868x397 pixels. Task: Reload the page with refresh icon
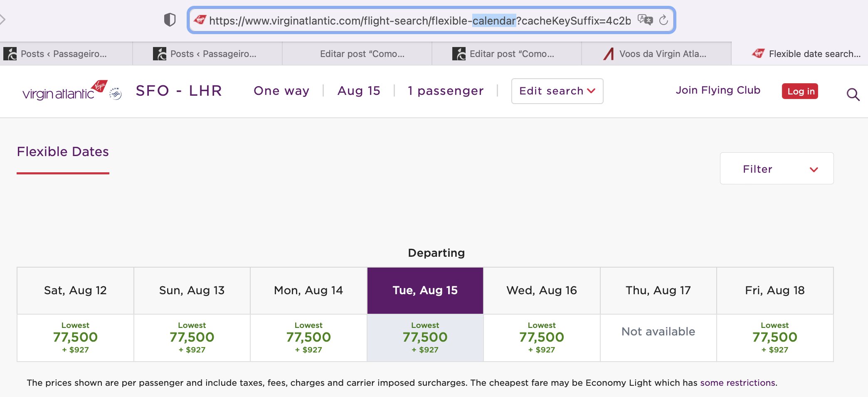(663, 20)
